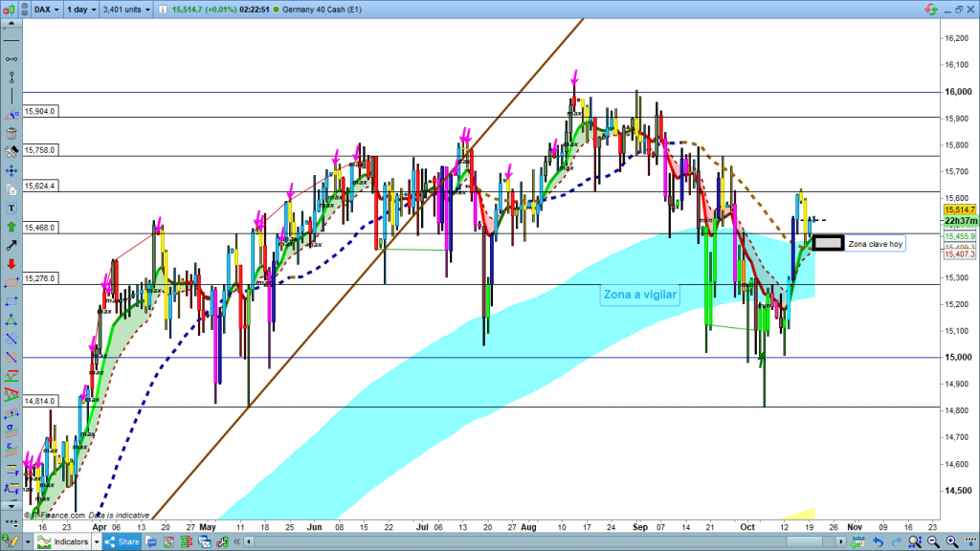The height and width of the screenshot is (551, 980).
Task: Click the 'Zona clave hoy' label
Action: pyautogui.click(x=875, y=244)
